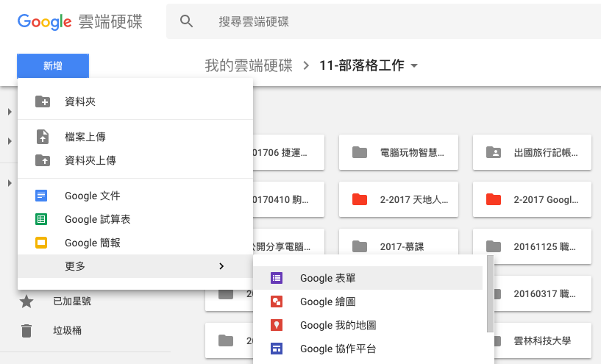Image resolution: width=601 pixels, height=364 pixels.
Task: Choose Google 繪圖 in submenu
Action: 368,301
